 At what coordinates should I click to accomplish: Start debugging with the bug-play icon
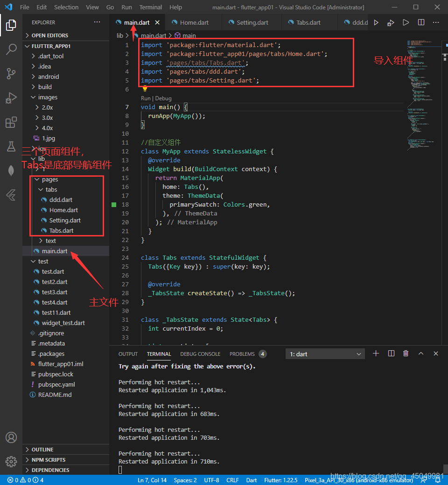(x=391, y=22)
